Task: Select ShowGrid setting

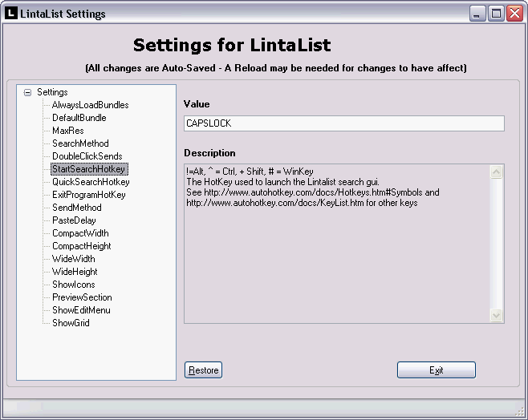Action: pos(71,323)
